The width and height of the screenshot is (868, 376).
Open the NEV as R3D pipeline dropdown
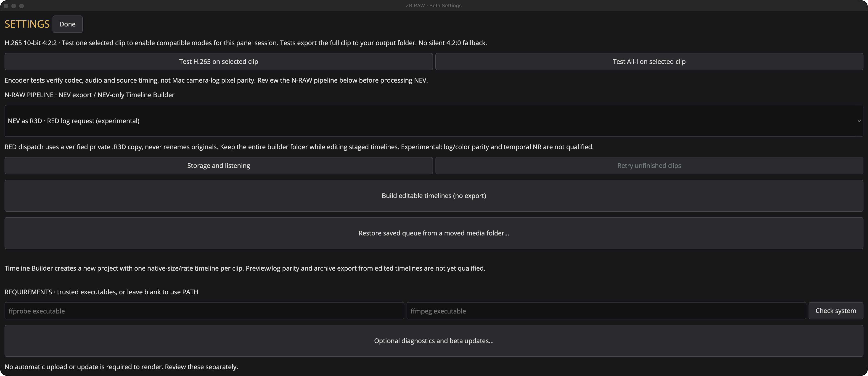point(434,121)
